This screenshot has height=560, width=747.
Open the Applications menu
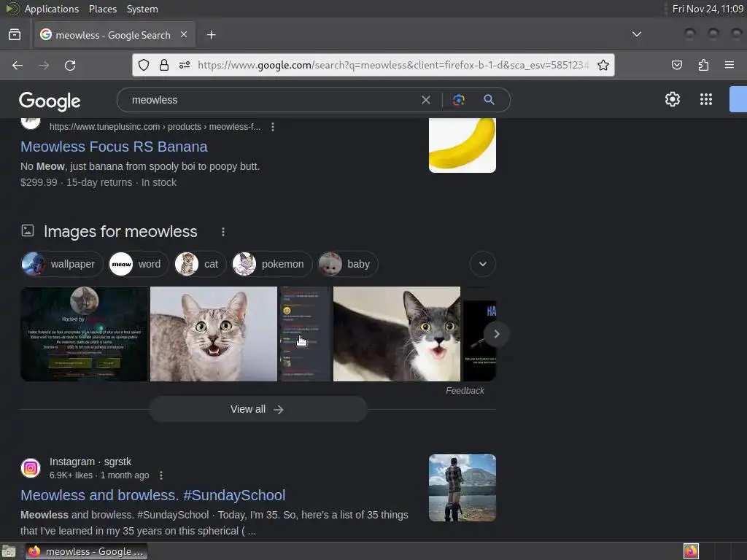52,9
